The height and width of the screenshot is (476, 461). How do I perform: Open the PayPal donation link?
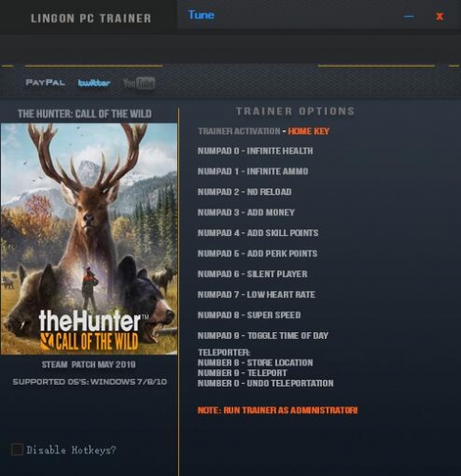coord(45,83)
